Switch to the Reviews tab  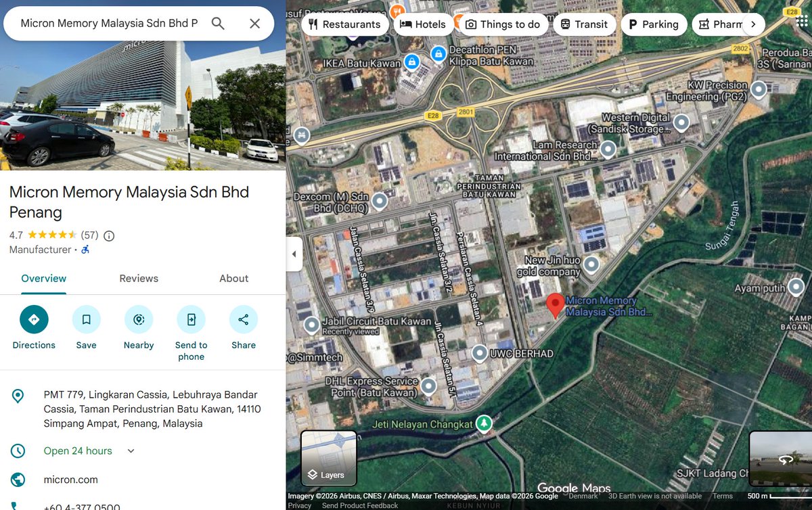(139, 279)
